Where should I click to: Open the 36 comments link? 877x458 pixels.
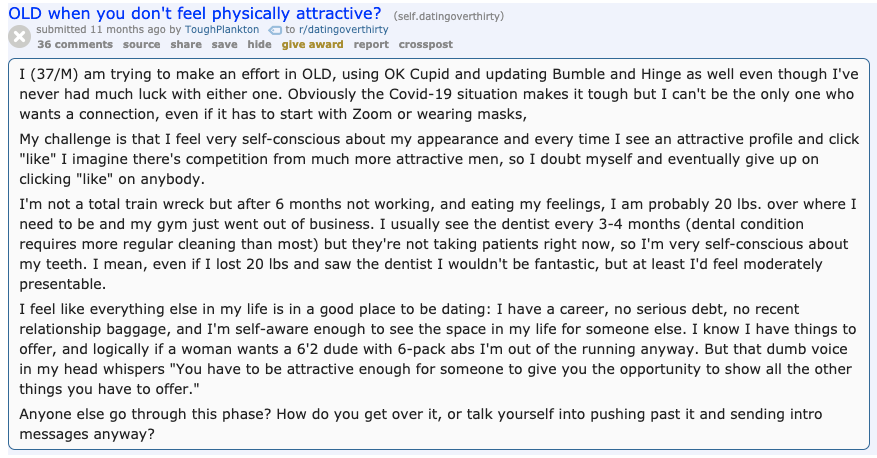pos(75,45)
